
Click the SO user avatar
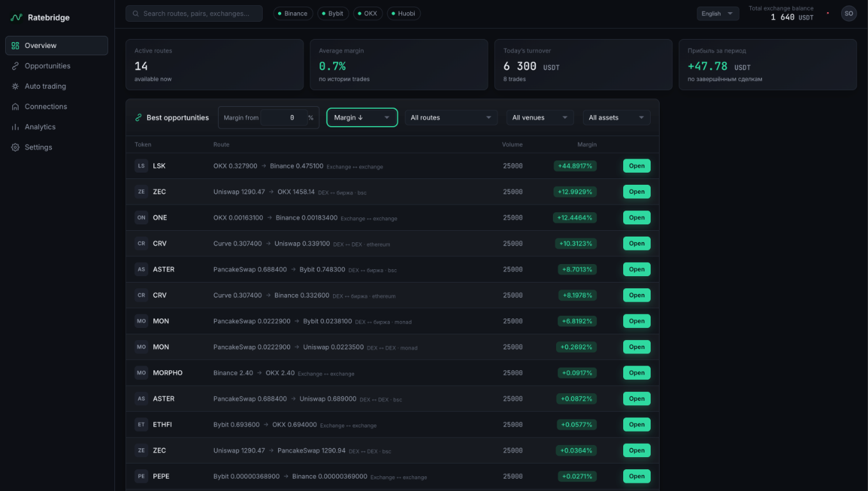[x=849, y=13]
